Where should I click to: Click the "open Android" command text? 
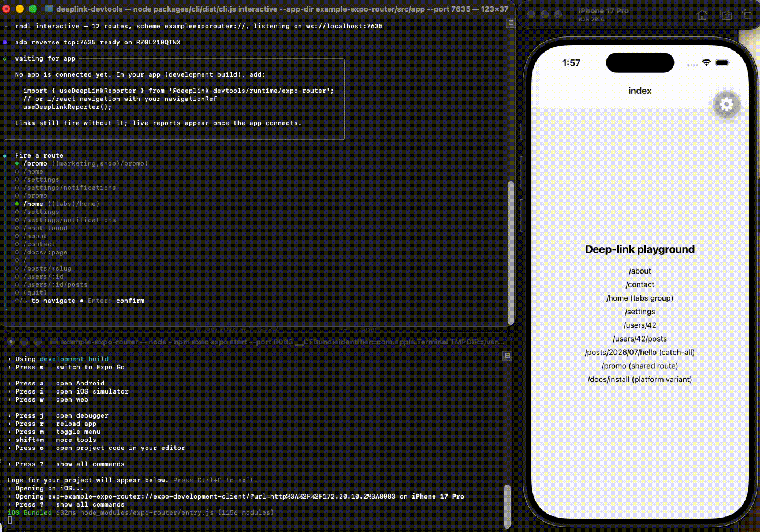[x=80, y=383]
